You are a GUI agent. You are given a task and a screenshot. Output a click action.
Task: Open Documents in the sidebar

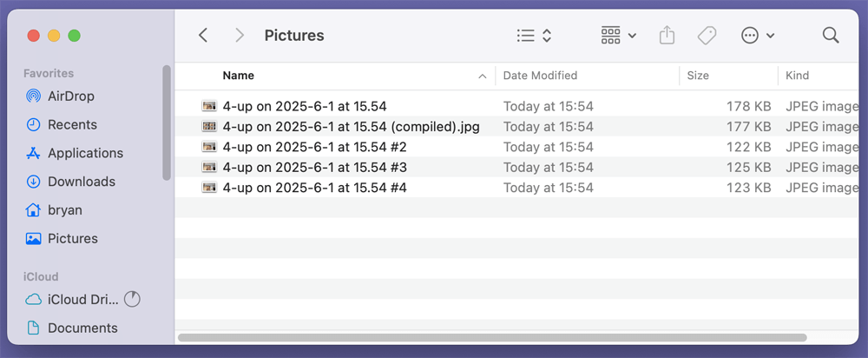pyautogui.click(x=82, y=328)
